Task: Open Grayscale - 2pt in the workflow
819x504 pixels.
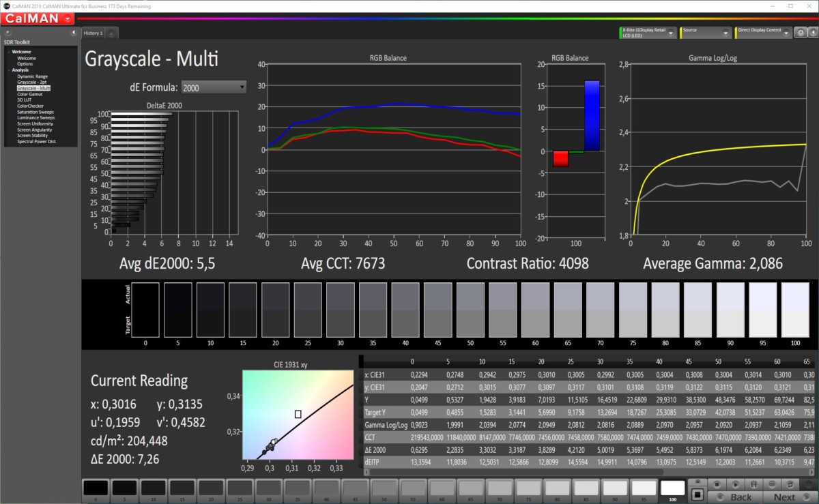Action: [33, 82]
